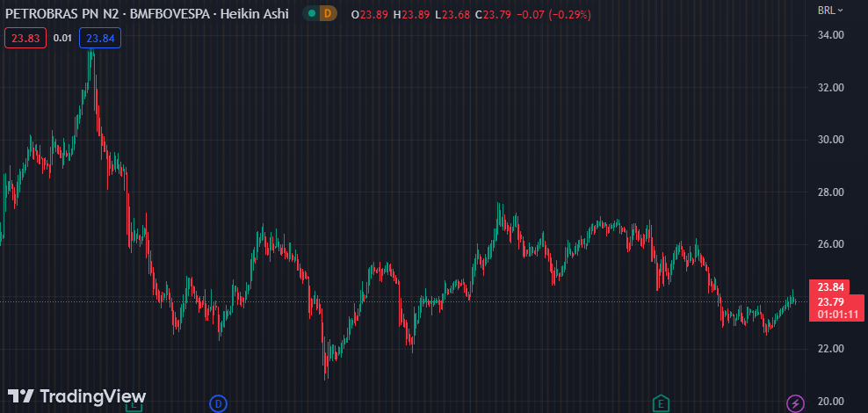868x413 pixels.
Task: Click the 28.00 price scale label
Action: [x=830, y=192]
